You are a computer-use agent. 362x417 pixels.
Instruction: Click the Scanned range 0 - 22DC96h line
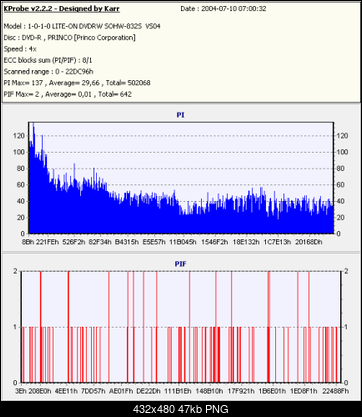[x=48, y=72]
